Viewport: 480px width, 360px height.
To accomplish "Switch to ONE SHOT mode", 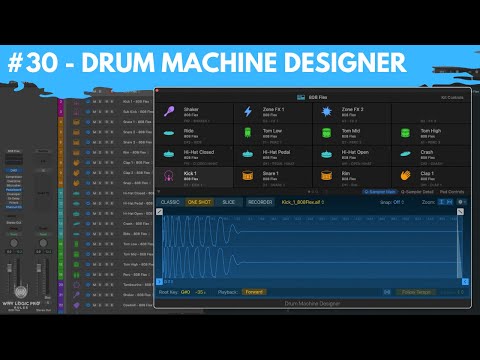I will [x=199, y=202].
